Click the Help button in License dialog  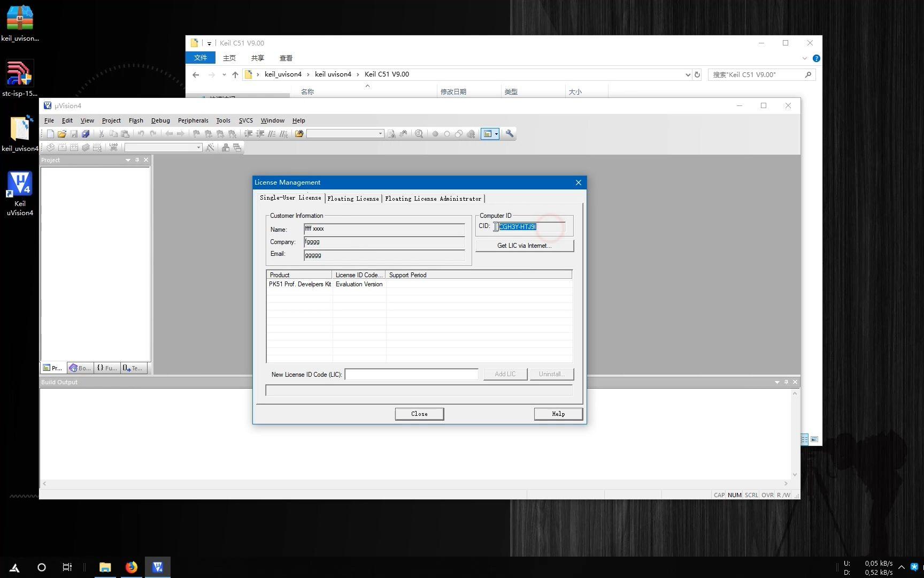558,414
